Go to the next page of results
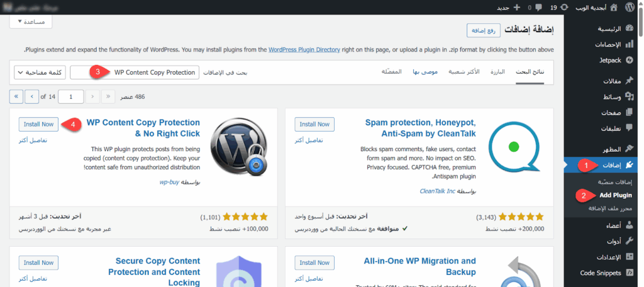 (x=31, y=96)
